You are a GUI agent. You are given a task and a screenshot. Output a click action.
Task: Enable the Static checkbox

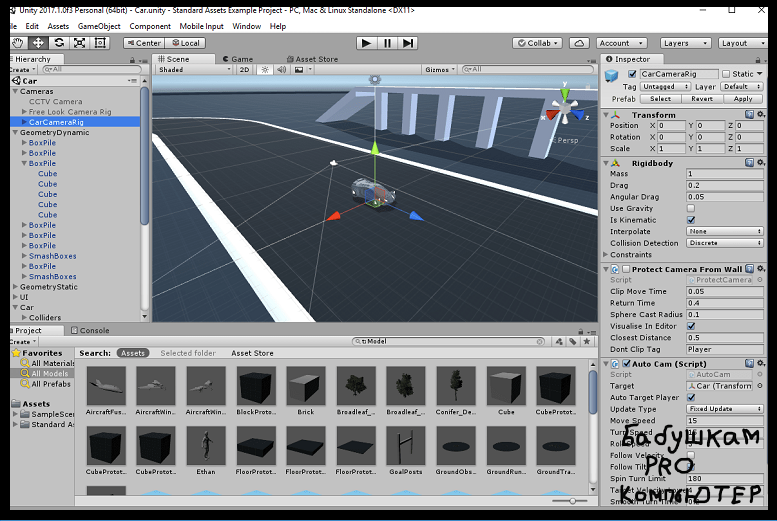tap(726, 74)
